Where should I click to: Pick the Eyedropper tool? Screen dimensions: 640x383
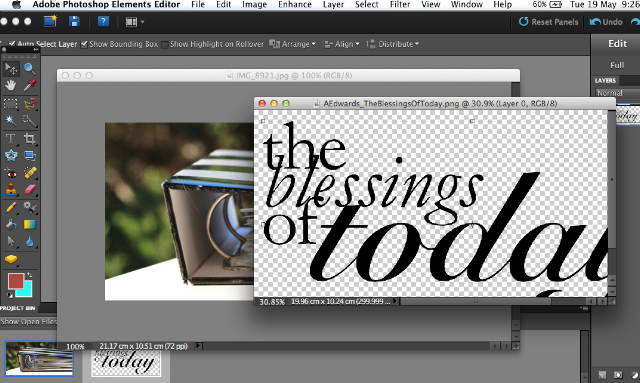[29, 85]
